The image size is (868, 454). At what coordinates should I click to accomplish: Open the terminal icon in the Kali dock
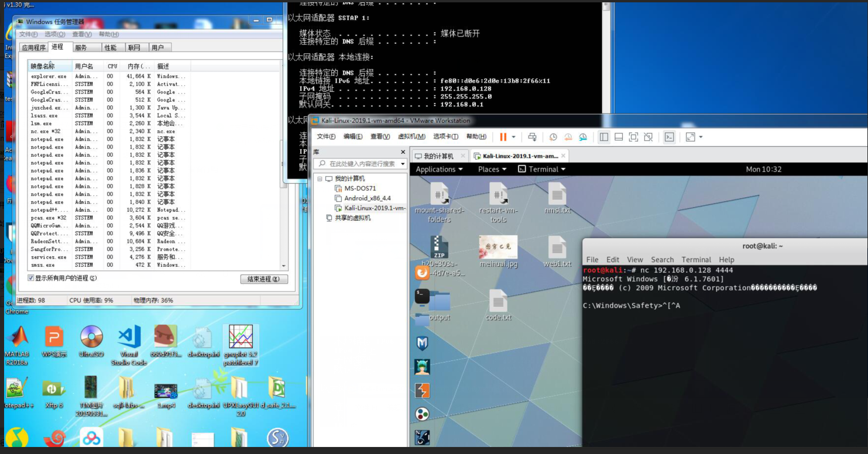pyautogui.click(x=422, y=297)
